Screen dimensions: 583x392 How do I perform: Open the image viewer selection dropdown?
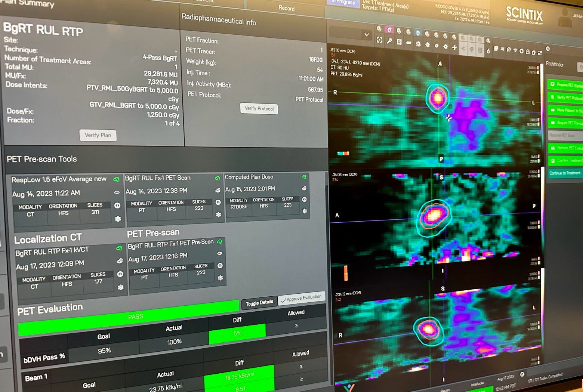tap(350, 34)
